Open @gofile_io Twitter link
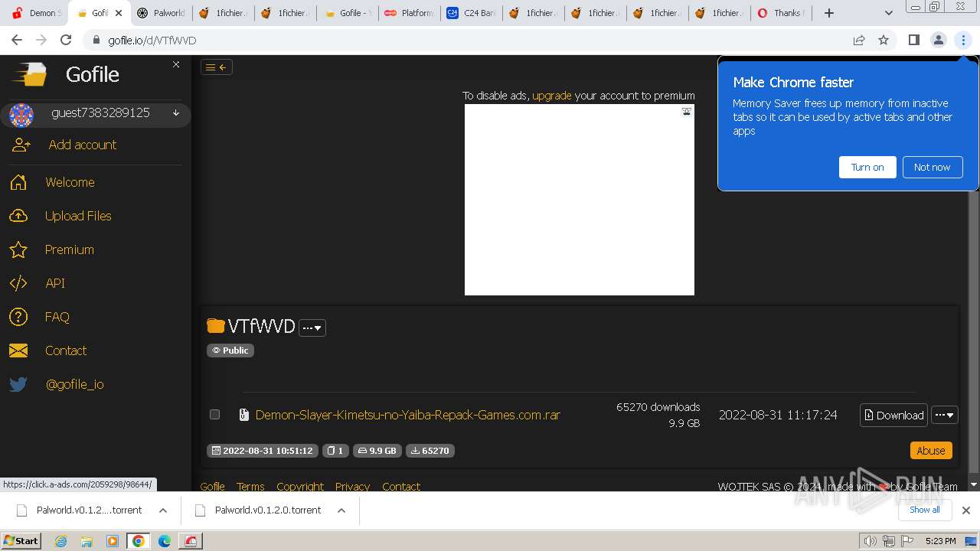980x551 pixels. point(75,384)
